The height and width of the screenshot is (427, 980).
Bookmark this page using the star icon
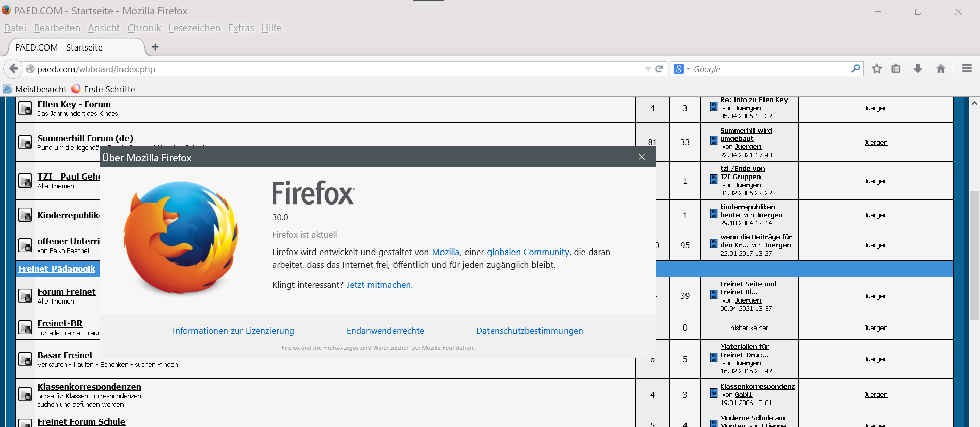pos(877,69)
